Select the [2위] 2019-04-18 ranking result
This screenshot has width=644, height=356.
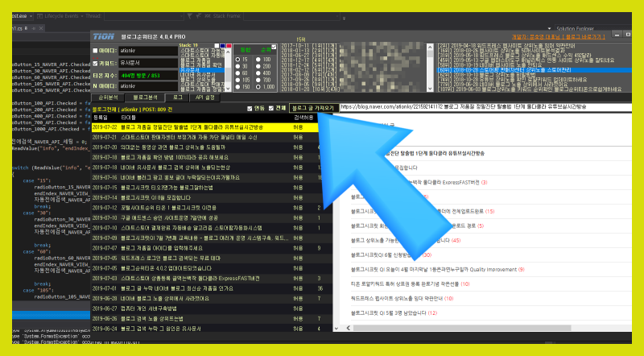coord(506,46)
